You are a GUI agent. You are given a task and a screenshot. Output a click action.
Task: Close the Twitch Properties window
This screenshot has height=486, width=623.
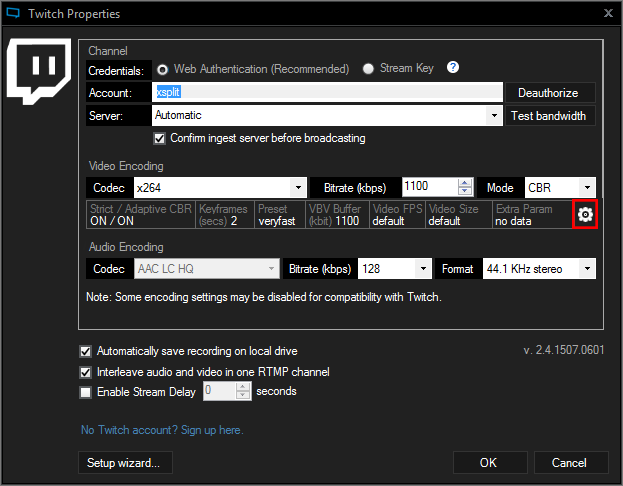point(608,14)
